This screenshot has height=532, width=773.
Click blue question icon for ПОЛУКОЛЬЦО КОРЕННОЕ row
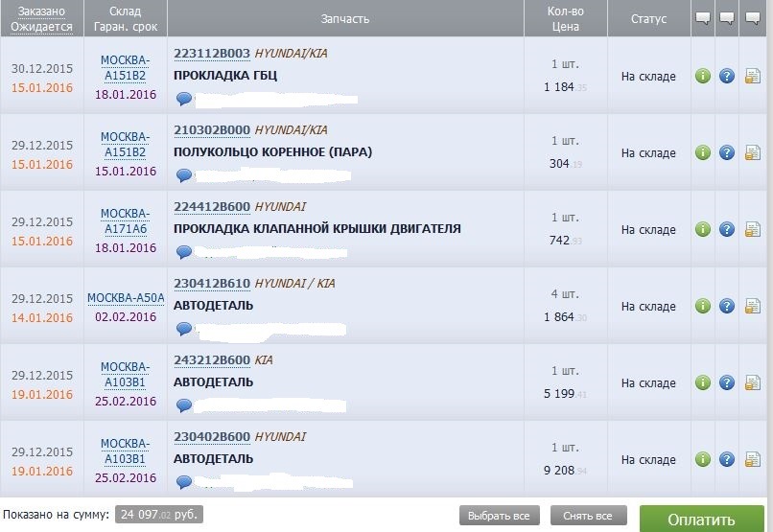(x=727, y=152)
